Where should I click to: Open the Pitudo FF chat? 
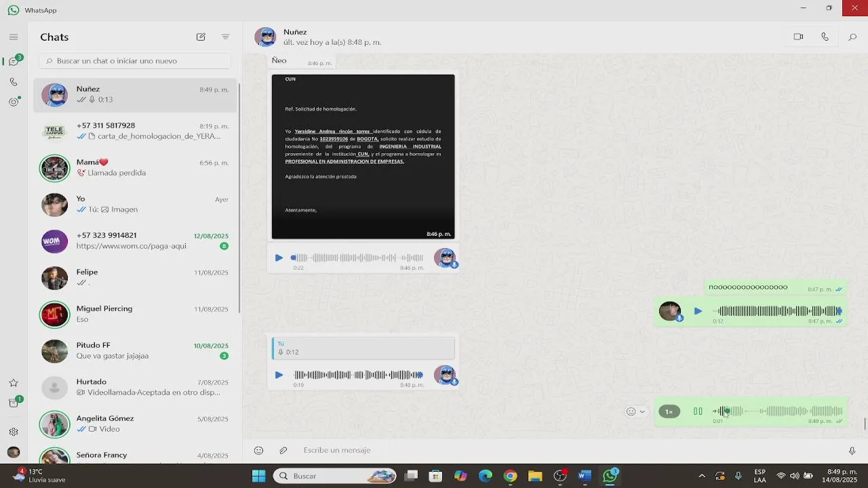coord(135,350)
